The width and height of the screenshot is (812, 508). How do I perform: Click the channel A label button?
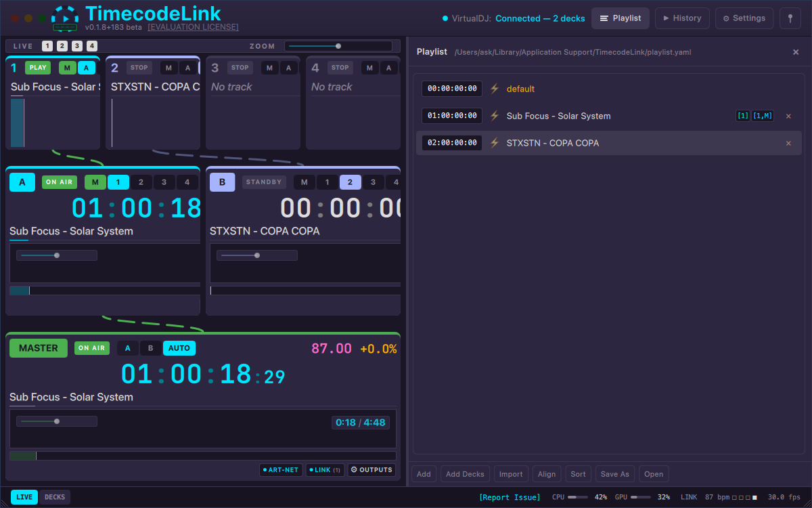coord(22,182)
